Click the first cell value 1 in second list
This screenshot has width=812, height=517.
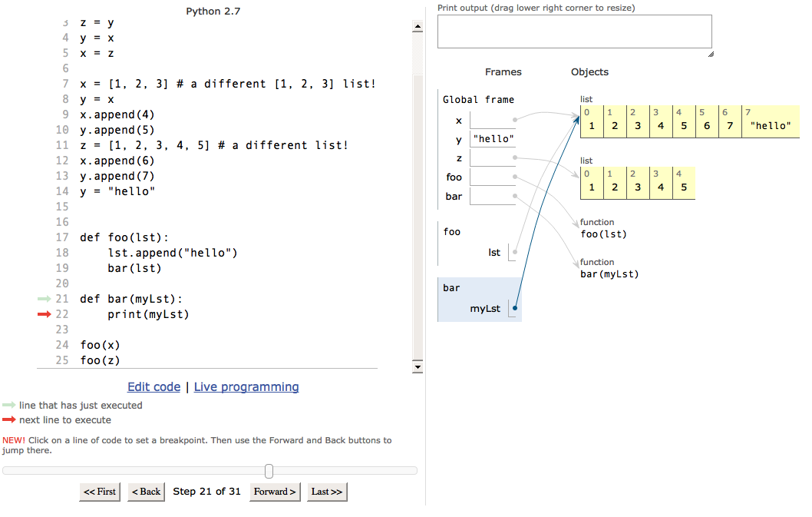click(x=592, y=183)
